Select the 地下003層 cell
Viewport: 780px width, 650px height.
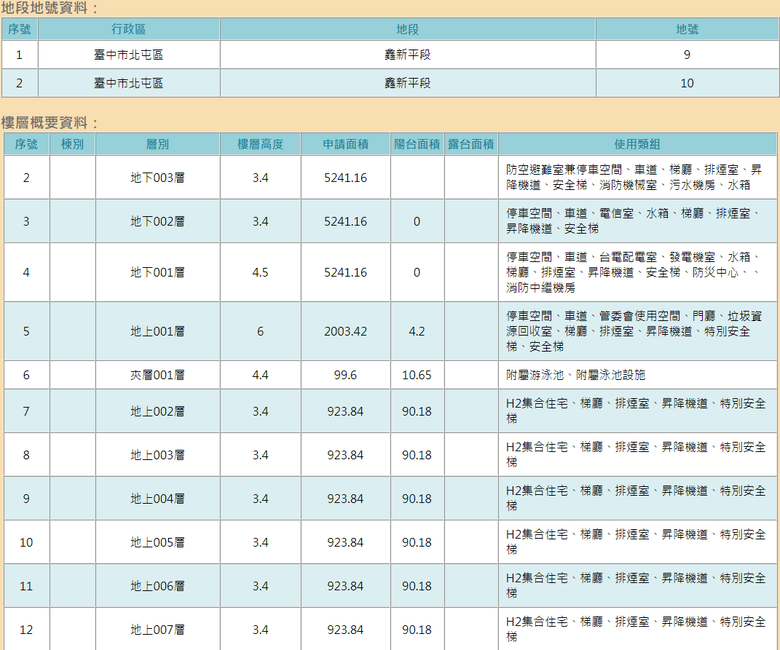tap(157, 178)
